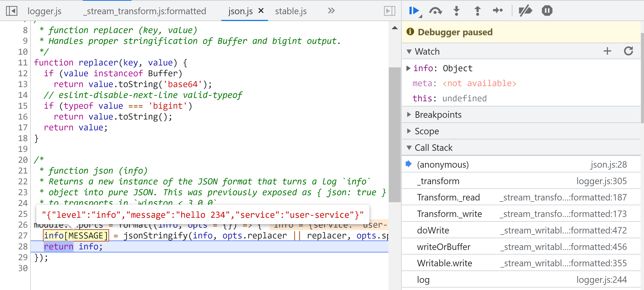
Task: Open the stable.js tab
Action: pyautogui.click(x=291, y=11)
